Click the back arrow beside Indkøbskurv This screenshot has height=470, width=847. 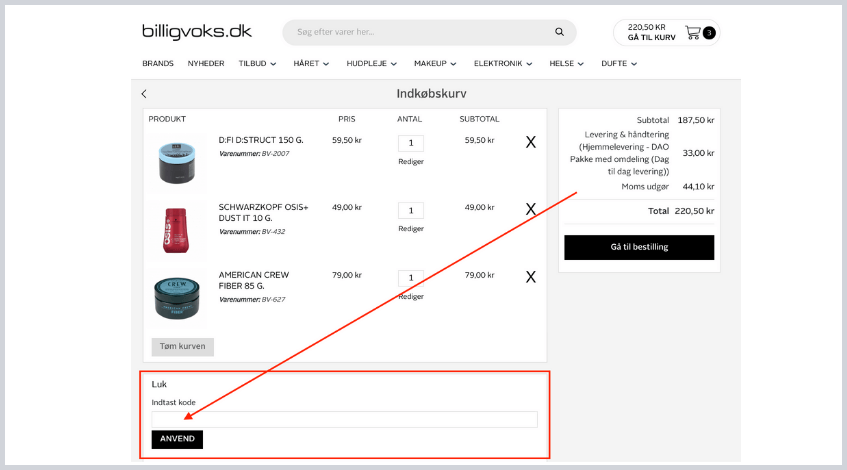pos(144,94)
